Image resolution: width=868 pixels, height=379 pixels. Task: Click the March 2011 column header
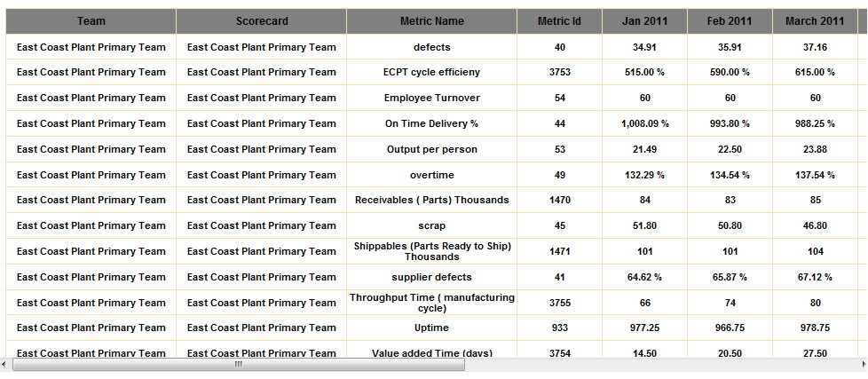(x=815, y=21)
